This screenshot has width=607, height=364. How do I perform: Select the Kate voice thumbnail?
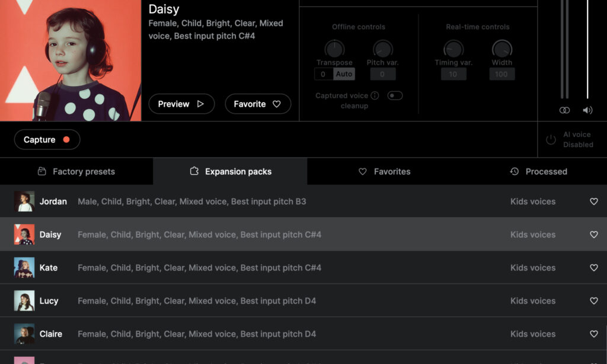tap(24, 268)
